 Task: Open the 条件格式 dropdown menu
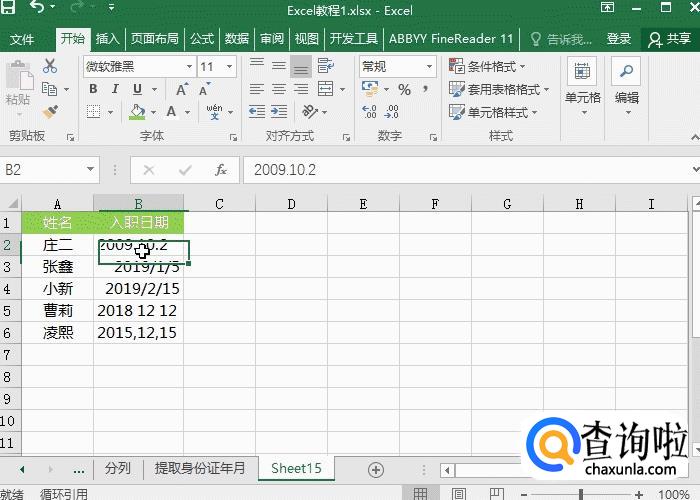pyautogui.click(x=493, y=67)
